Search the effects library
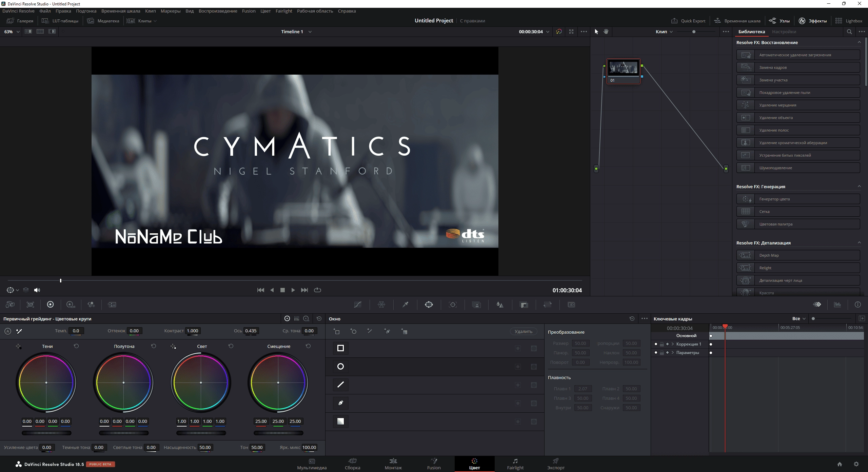The height and width of the screenshot is (472, 868). coord(849,32)
